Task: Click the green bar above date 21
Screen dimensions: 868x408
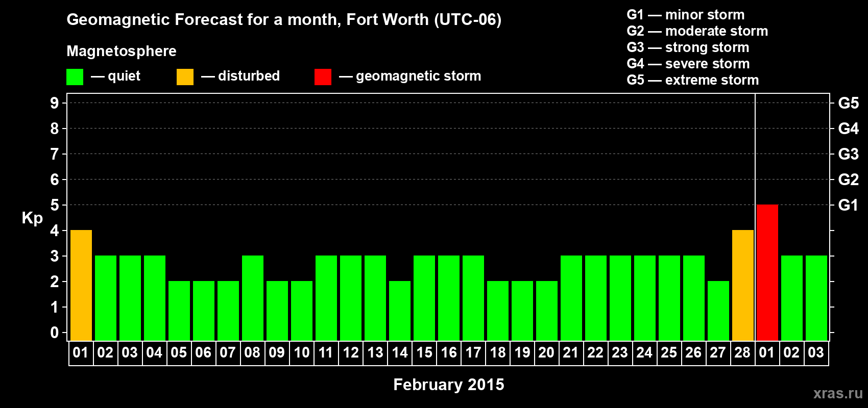Action: [571, 298]
